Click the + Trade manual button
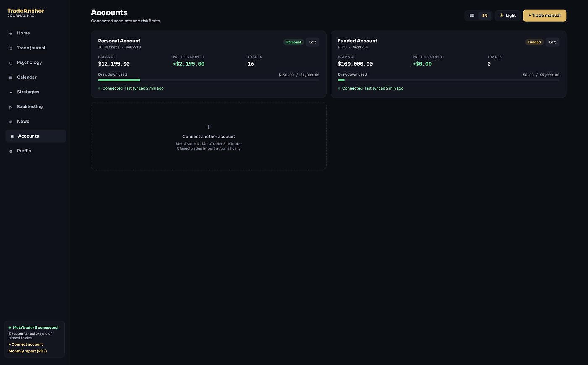Screen dimensions: 588x365 click(x=544, y=15)
